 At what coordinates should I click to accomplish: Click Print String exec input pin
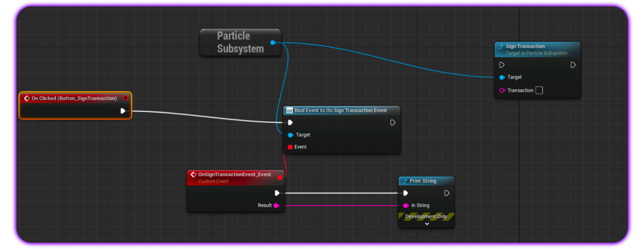406,193
